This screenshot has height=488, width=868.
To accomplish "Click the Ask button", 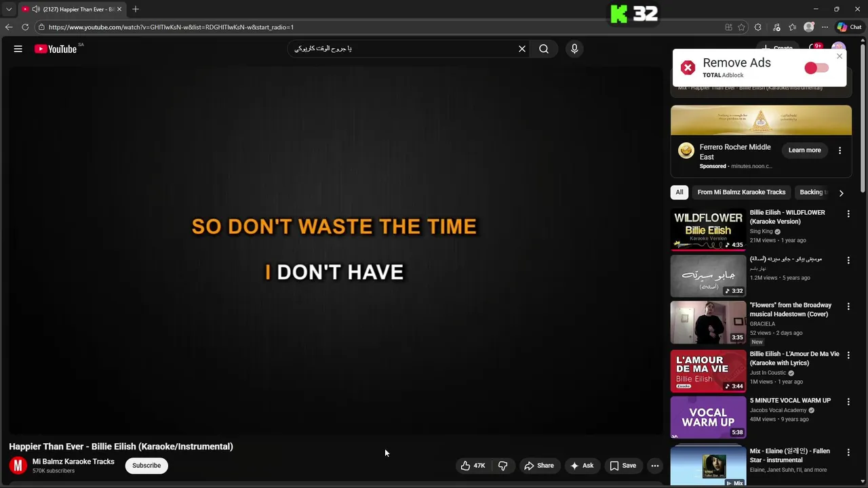I will pyautogui.click(x=582, y=466).
